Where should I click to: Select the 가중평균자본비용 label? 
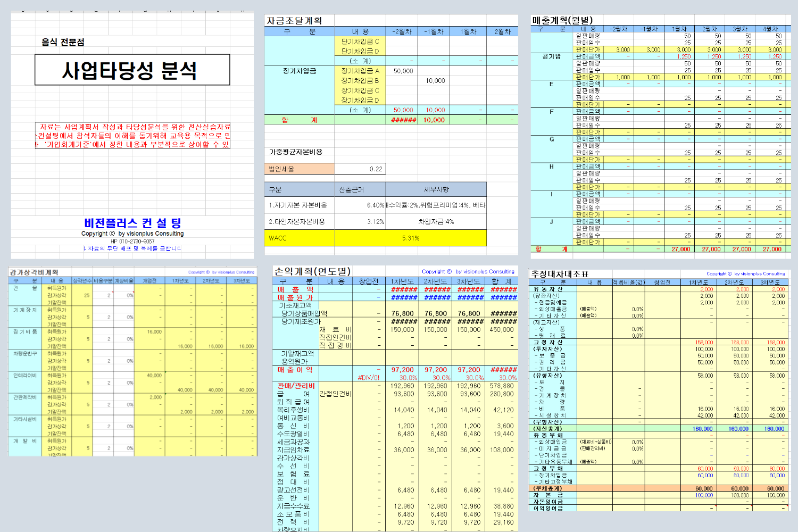pos(296,152)
